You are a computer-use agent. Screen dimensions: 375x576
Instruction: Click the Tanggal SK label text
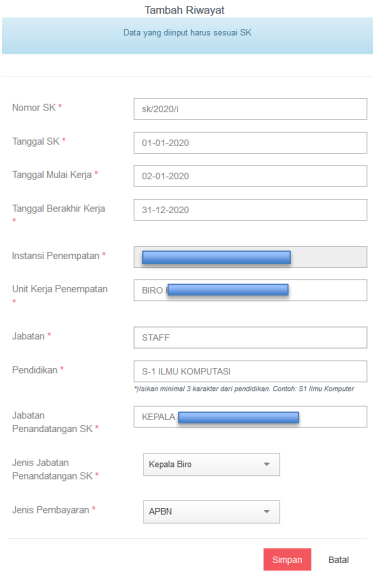(x=36, y=141)
